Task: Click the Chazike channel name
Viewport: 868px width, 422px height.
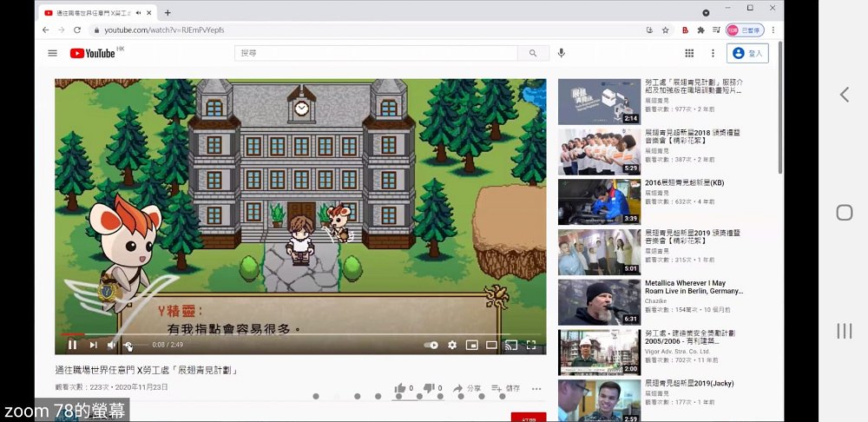Action: (656, 301)
